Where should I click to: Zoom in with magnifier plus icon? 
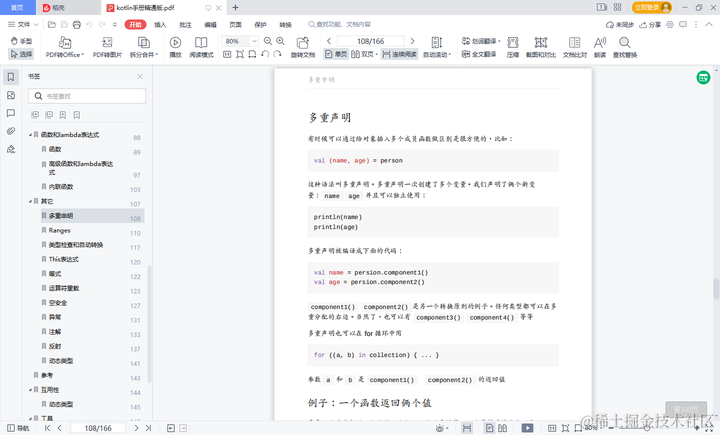pos(281,41)
